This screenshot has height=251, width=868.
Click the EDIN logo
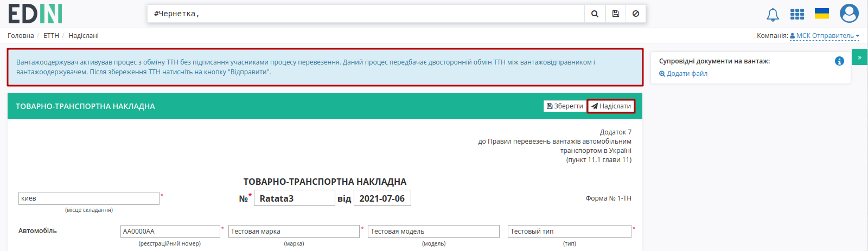[x=35, y=14]
